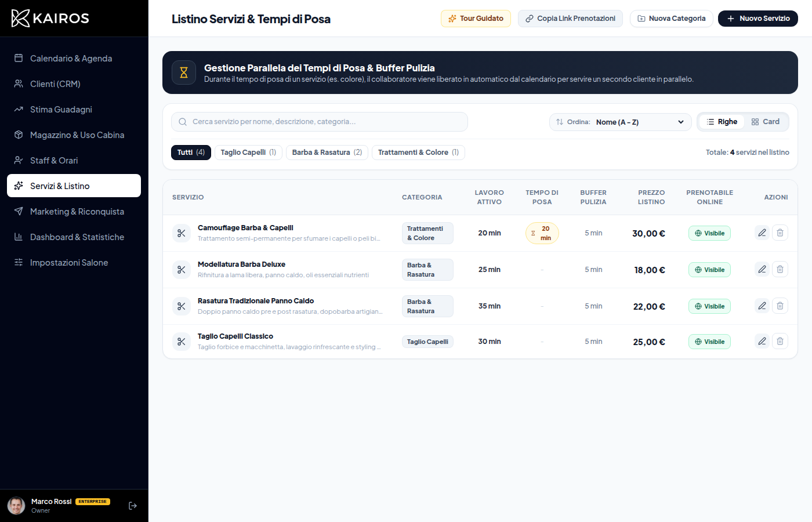
Task: Open Calendario & Agenda in sidebar
Action: coord(74,58)
